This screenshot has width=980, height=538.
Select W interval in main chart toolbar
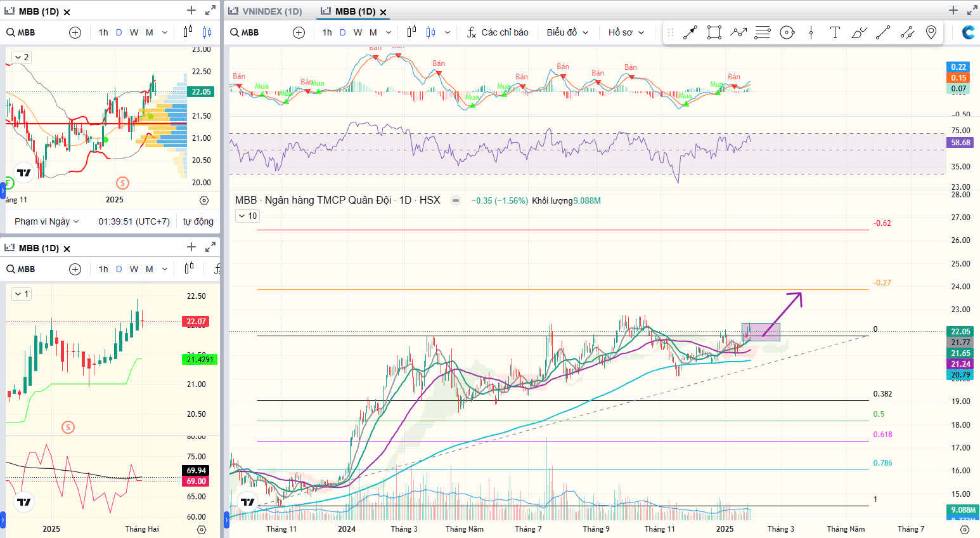pos(358,32)
